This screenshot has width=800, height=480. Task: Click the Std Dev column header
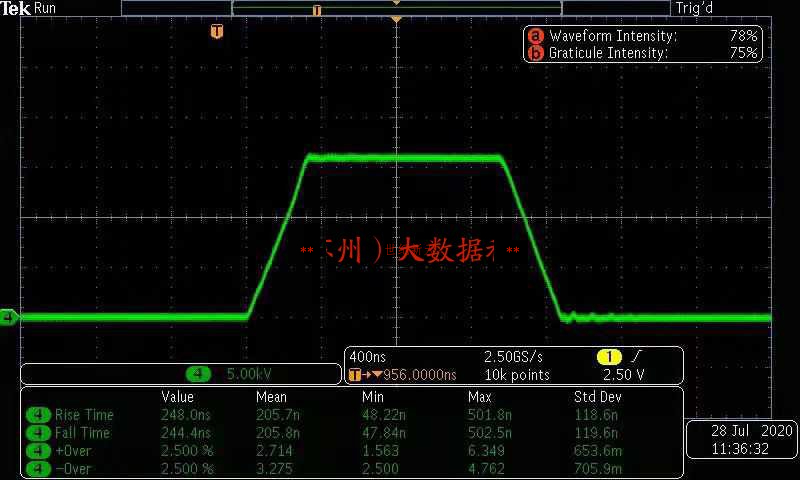tap(599, 397)
